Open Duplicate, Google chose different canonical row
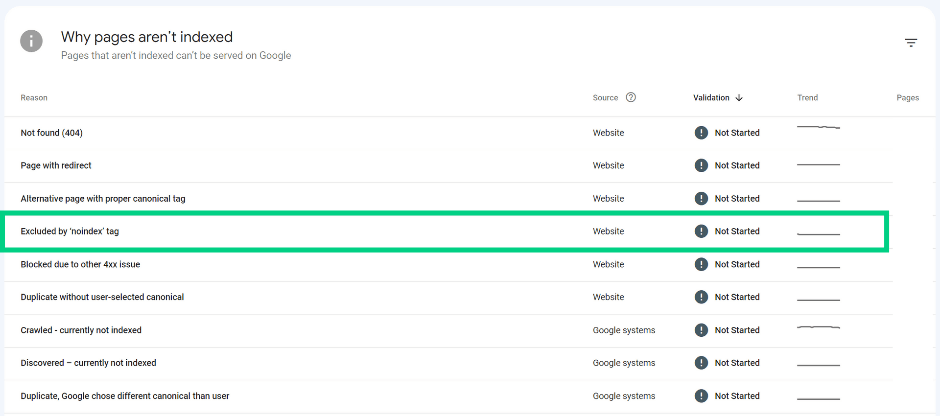This screenshot has width=940, height=419. click(448, 396)
